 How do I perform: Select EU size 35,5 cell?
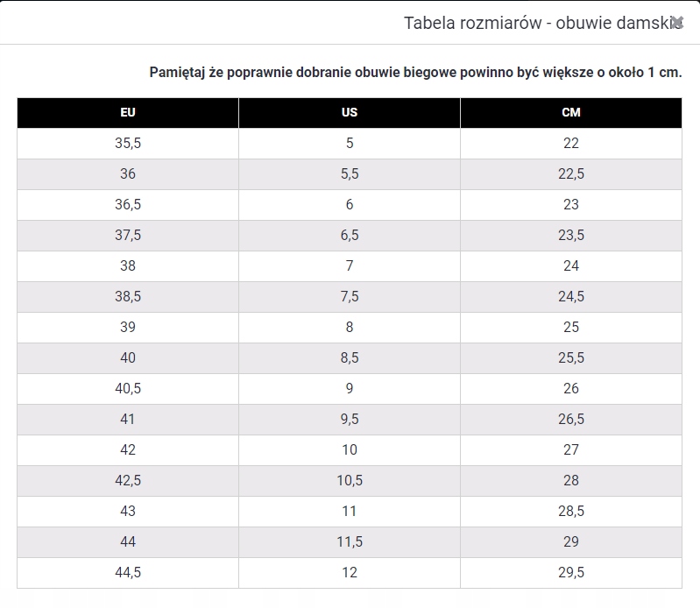click(128, 144)
